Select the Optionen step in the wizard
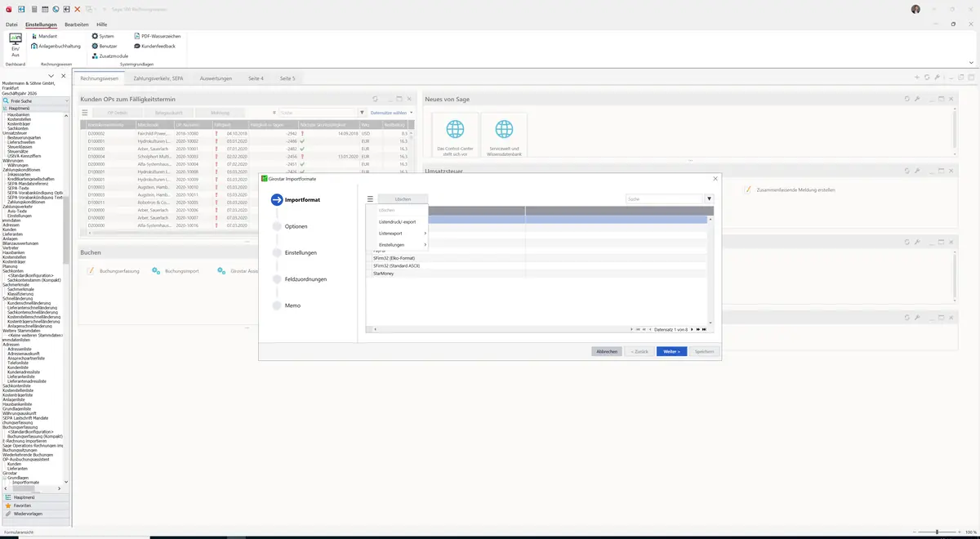 pyautogui.click(x=296, y=226)
